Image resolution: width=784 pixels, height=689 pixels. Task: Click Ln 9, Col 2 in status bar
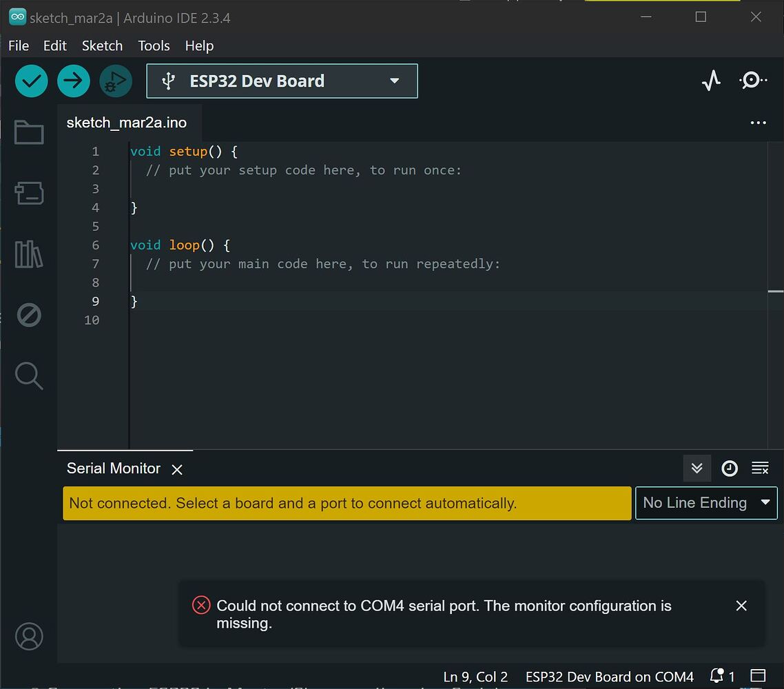(x=475, y=677)
